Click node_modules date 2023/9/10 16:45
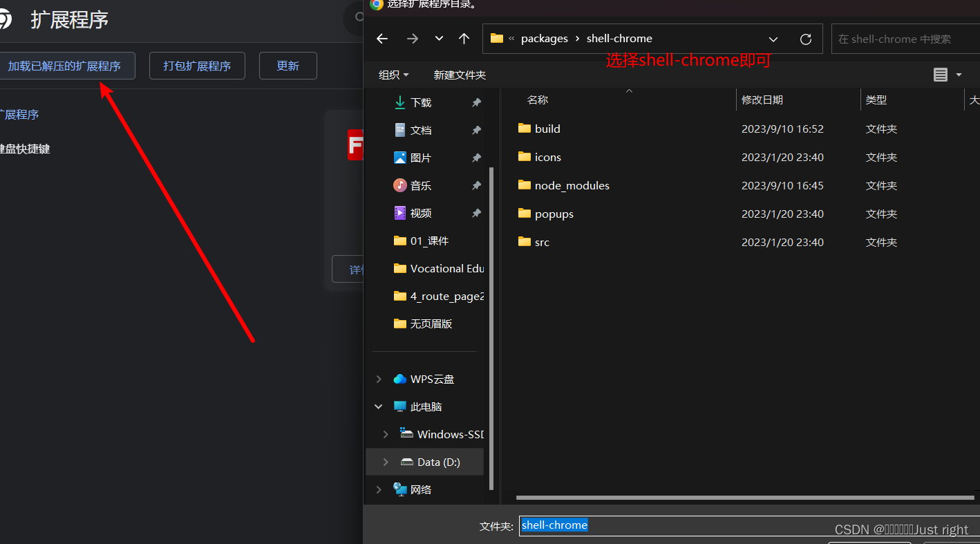This screenshot has height=544, width=980. click(x=782, y=185)
